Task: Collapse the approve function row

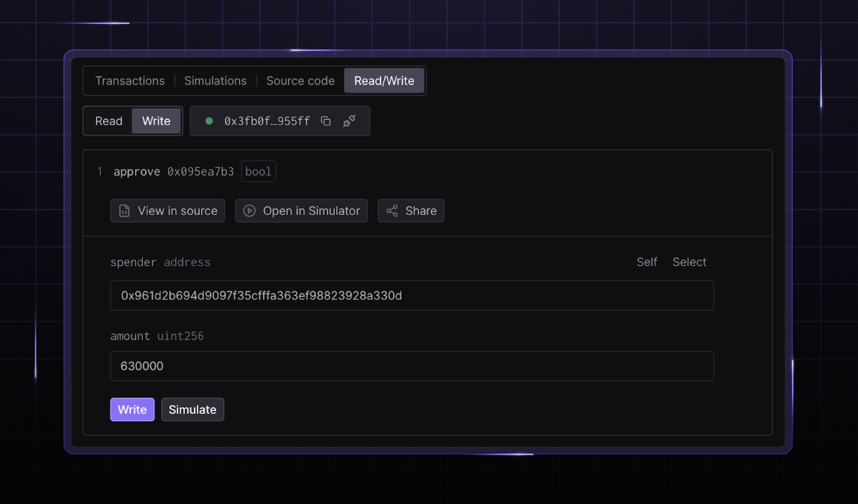Action: (x=137, y=172)
